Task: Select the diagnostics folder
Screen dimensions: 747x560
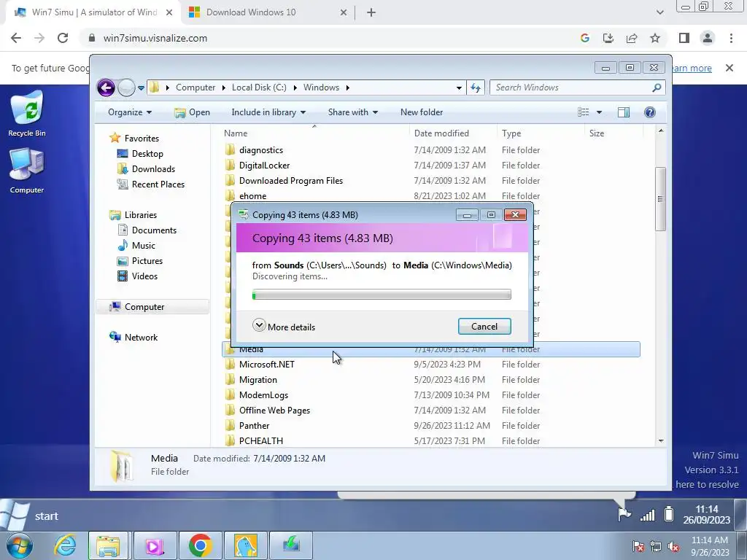Action: pyautogui.click(x=261, y=150)
